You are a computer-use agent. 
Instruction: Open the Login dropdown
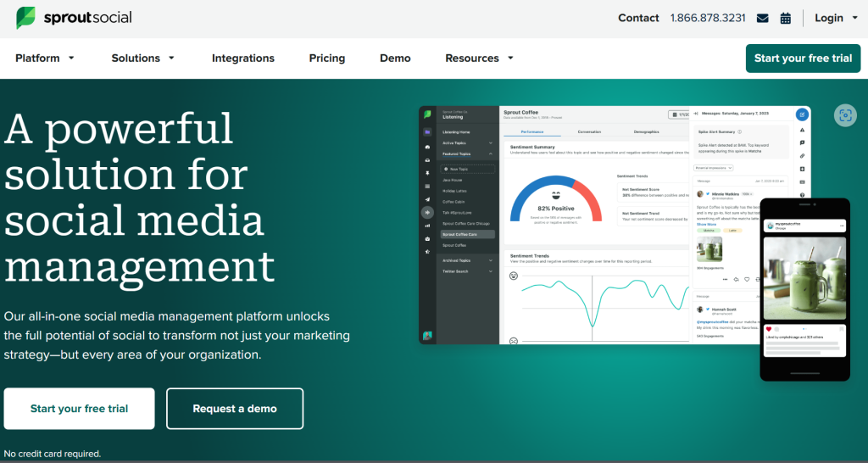(836, 19)
